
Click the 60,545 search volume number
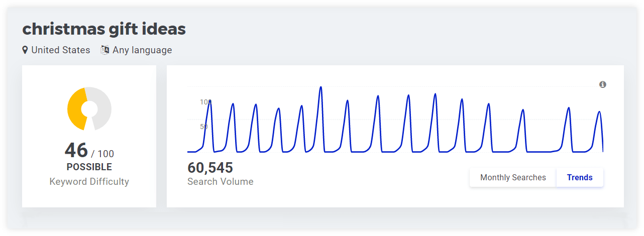point(210,168)
